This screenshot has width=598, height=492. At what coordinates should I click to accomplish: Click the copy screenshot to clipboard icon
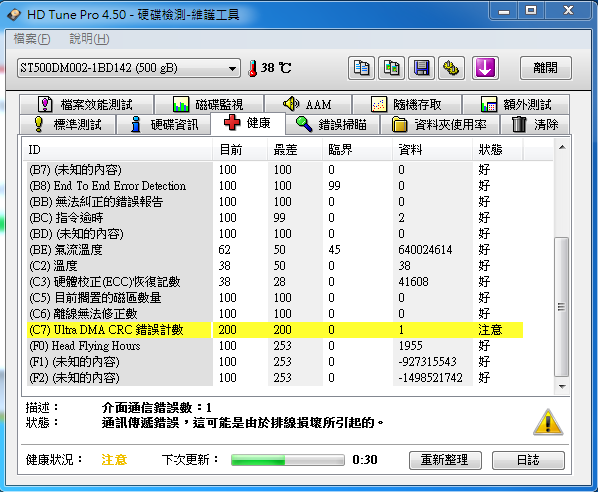click(x=391, y=68)
